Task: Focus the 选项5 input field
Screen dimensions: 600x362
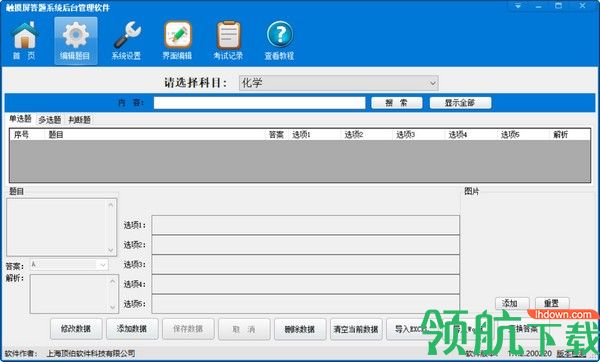Action: point(305,304)
